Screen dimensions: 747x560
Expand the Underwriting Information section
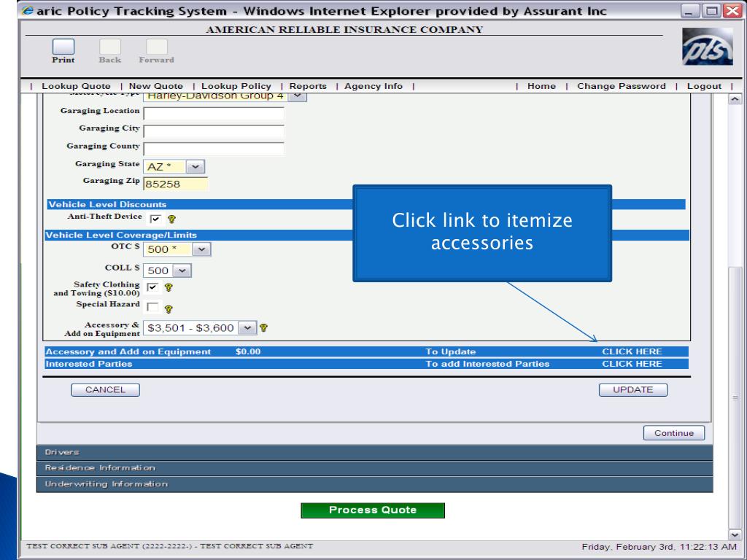374,484
